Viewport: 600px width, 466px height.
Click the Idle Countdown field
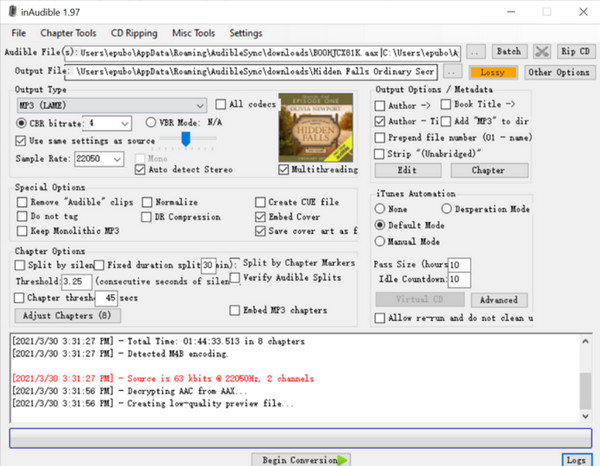click(459, 279)
